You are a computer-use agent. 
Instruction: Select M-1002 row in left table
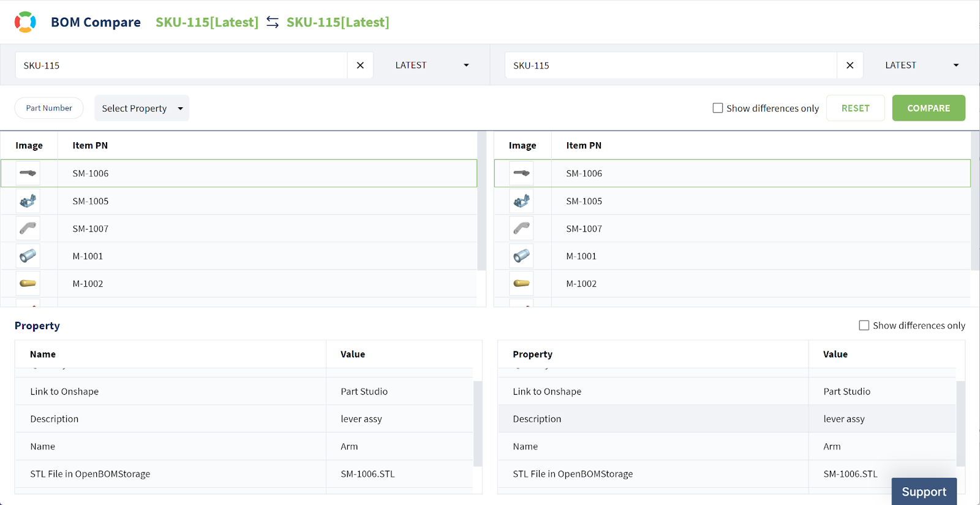239,284
